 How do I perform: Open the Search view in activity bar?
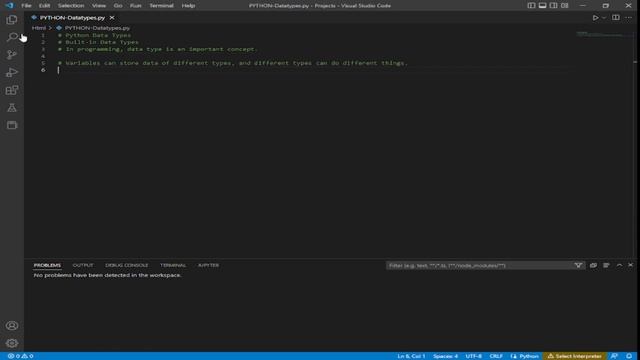(x=12, y=37)
